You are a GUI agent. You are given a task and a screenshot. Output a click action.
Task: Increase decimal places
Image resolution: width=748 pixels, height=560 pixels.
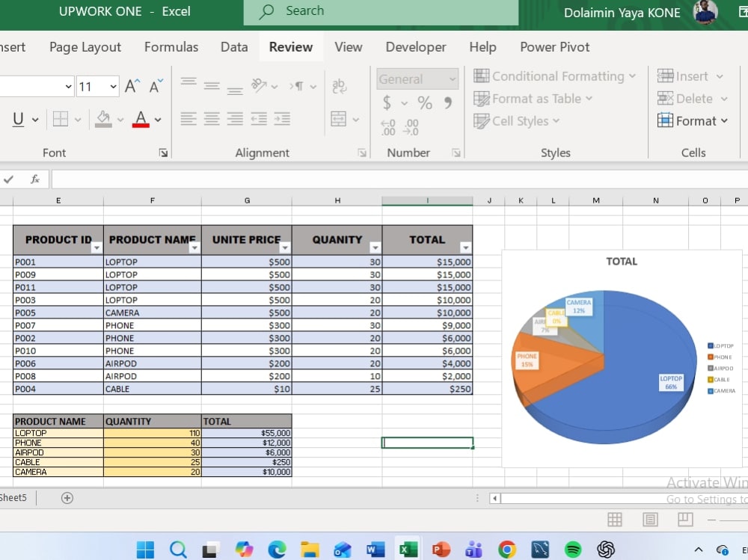[388, 127]
